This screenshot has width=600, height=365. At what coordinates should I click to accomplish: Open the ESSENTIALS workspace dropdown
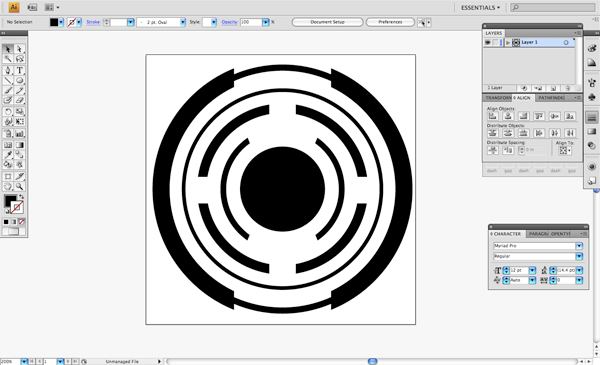(480, 8)
